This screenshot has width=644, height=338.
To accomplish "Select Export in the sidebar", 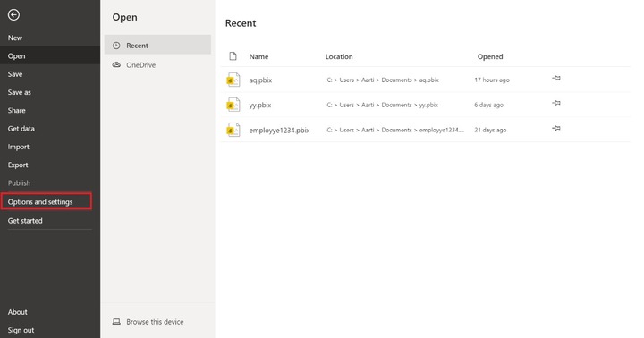I will pyautogui.click(x=18, y=165).
